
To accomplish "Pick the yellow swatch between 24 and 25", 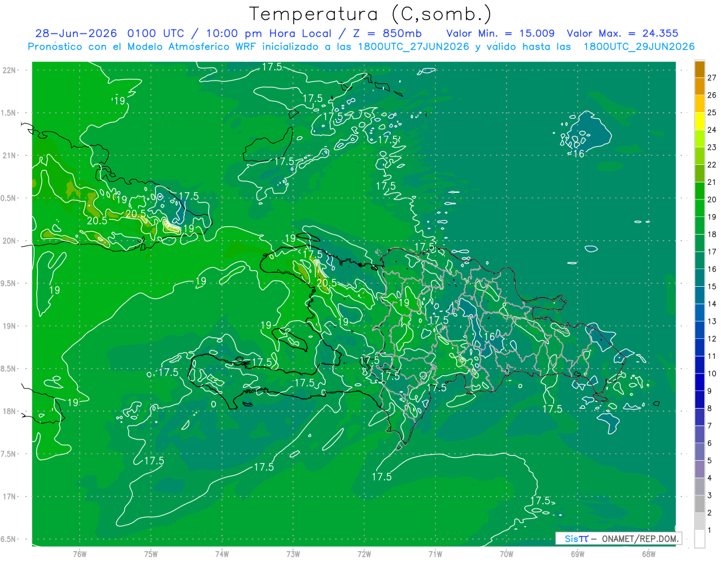I will [699, 121].
